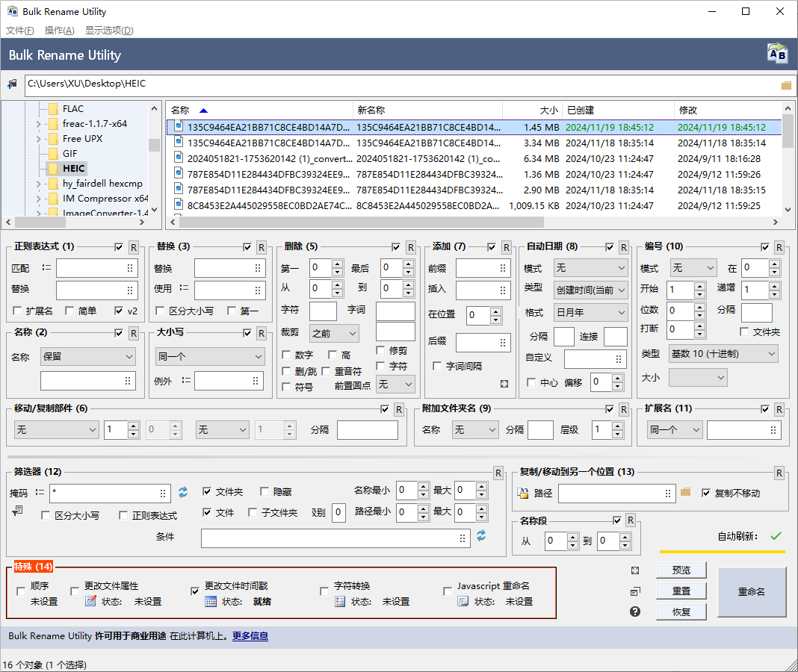798x672 pixels.
Task: Enable the 隐藏 checkbox in the filter
Action: pyautogui.click(x=265, y=492)
